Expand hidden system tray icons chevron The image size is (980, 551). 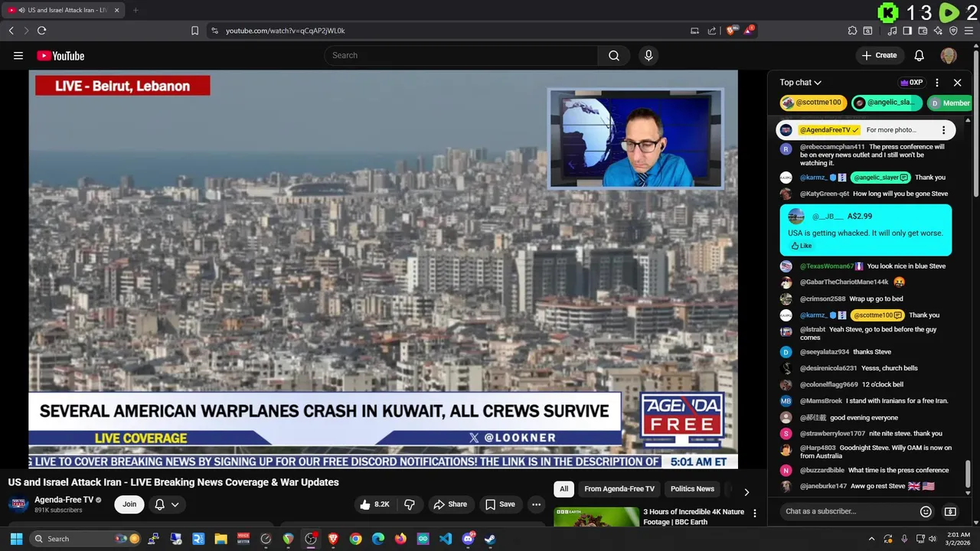[x=871, y=539]
